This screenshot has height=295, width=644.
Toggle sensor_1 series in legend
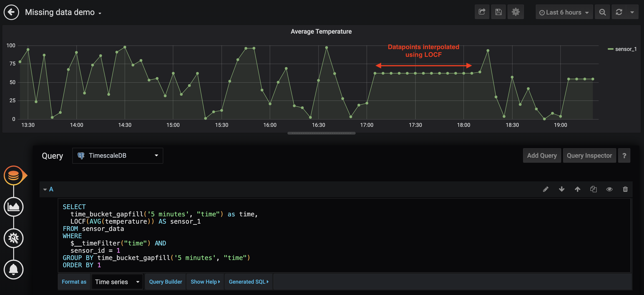(626, 49)
